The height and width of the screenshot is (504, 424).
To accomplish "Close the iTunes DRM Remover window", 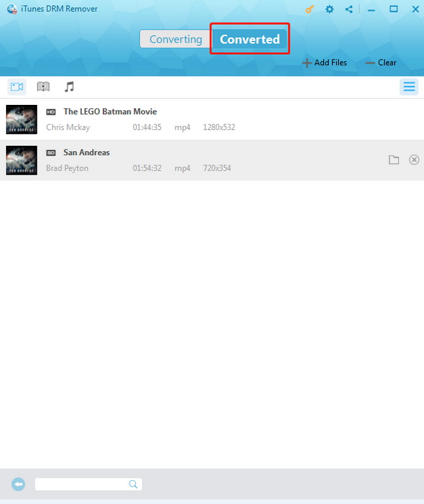I will pos(415,9).
